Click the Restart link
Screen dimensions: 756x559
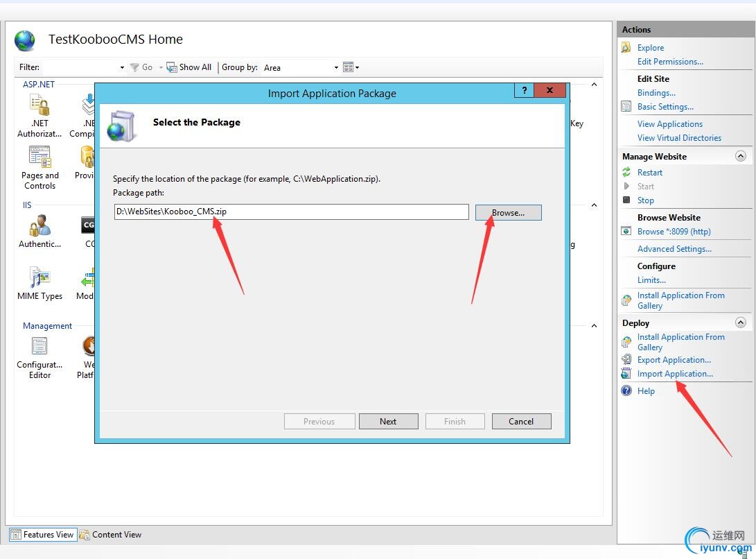(650, 172)
